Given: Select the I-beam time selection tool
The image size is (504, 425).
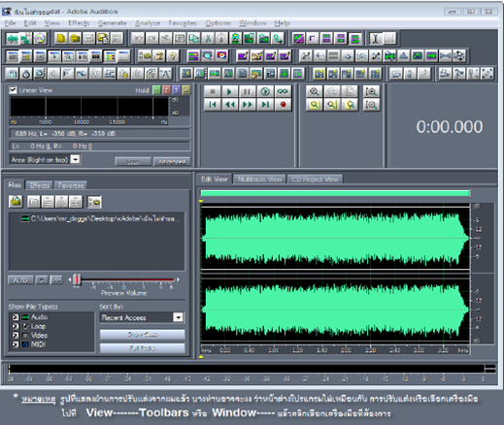Looking at the screenshot, I should tap(376, 39).
